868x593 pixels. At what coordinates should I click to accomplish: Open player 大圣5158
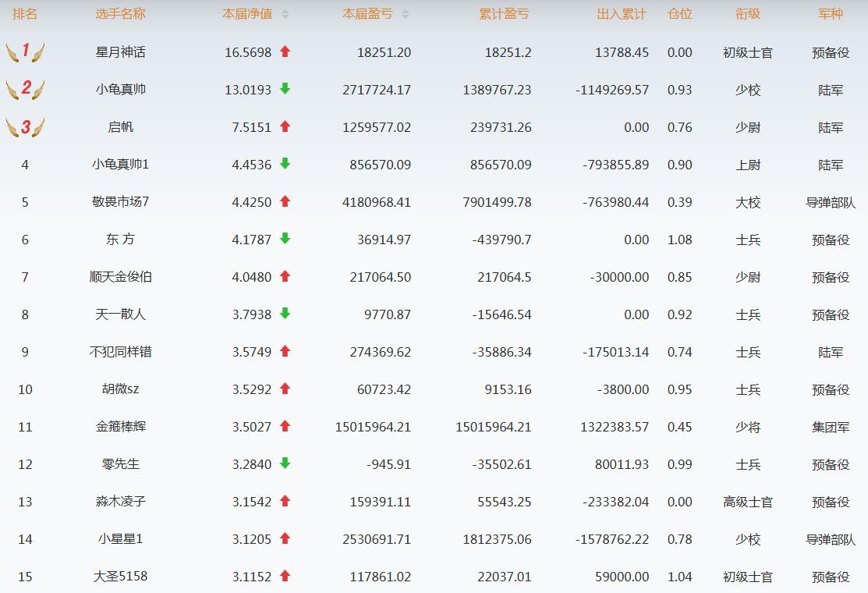click(x=120, y=577)
